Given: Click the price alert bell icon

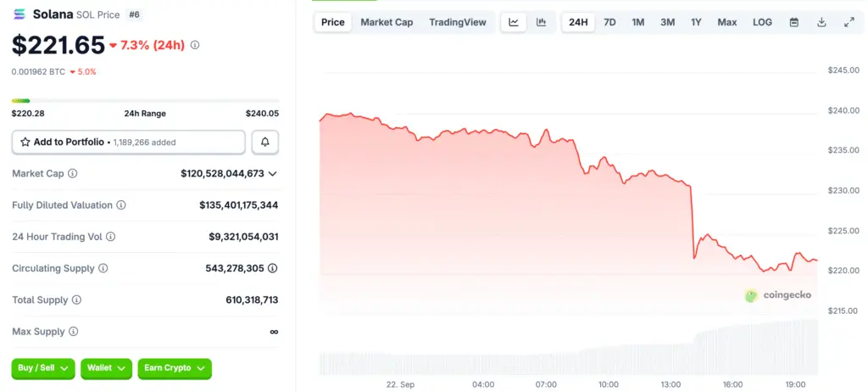Looking at the screenshot, I should (265, 142).
